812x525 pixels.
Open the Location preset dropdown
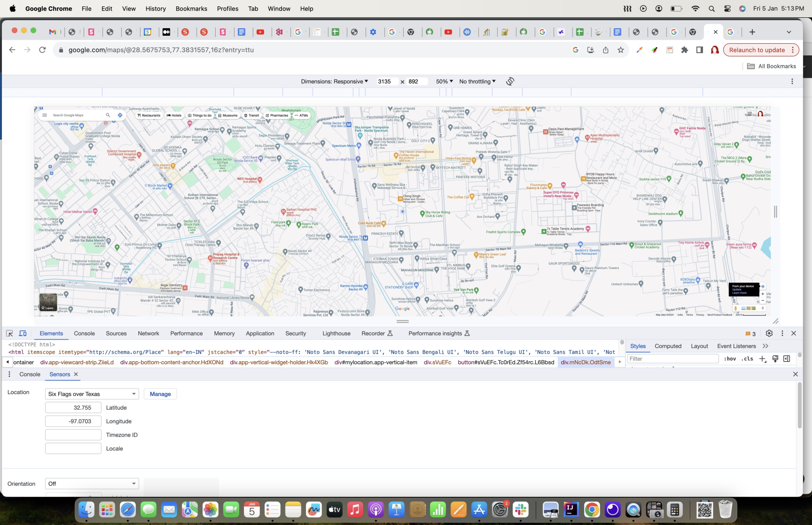click(92, 394)
